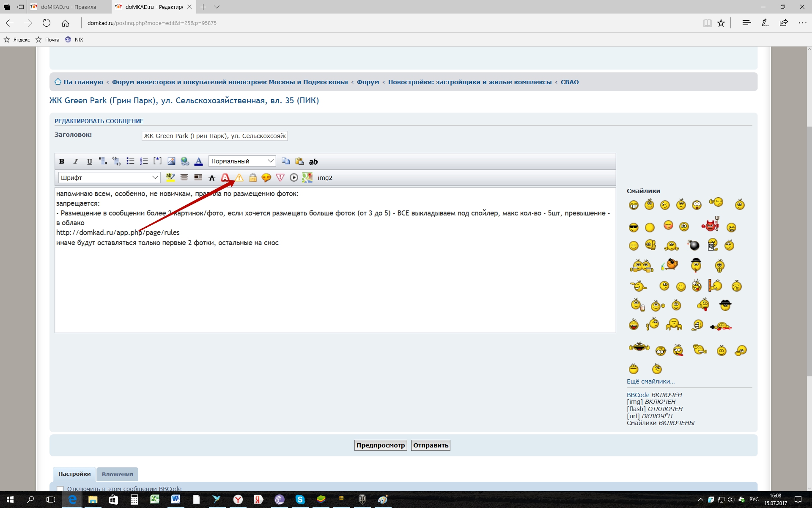The width and height of the screenshot is (812, 508).
Task: Toggle bold formatting in the editor
Action: click(62, 161)
